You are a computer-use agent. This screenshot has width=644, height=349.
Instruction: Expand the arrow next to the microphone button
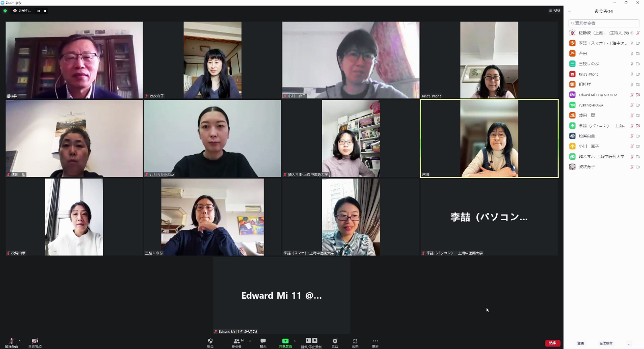pyautogui.click(x=19, y=341)
